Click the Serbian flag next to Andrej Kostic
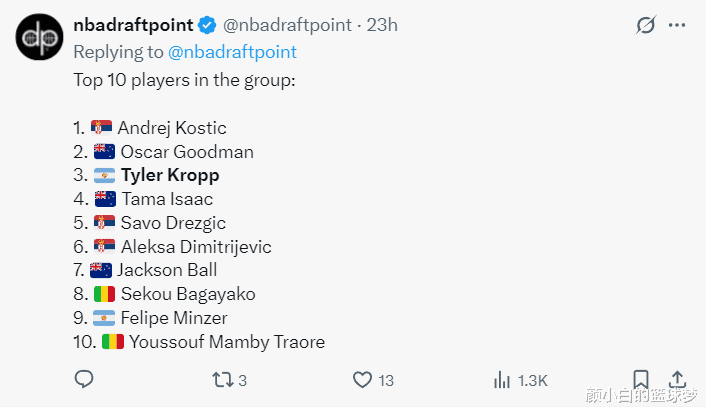The height and width of the screenshot is (414, 706). point(101,128)
